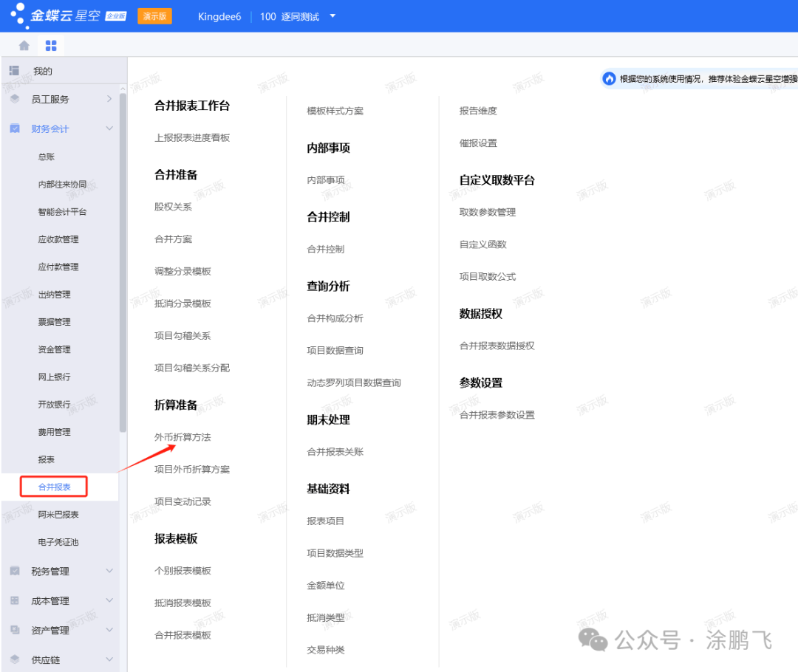Click the 税务管理 sidebar icon
This screenshot has width=798, height=672.
[15, 571]
